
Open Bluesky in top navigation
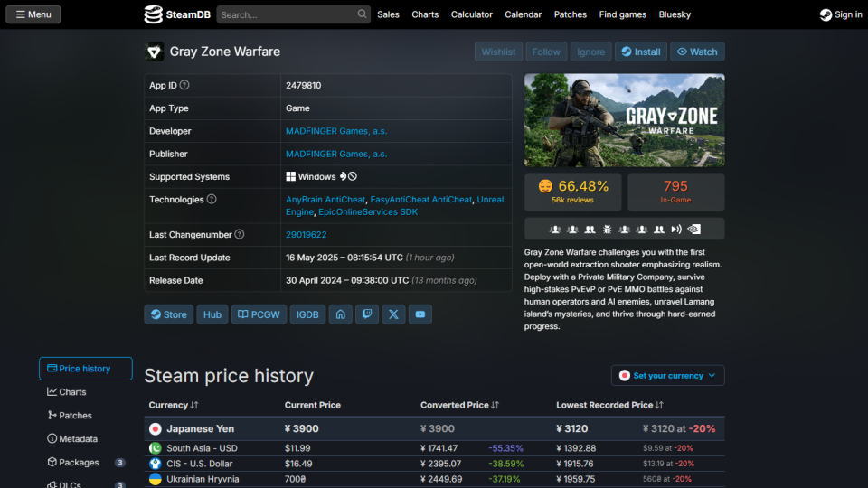[x=675, y=14]
